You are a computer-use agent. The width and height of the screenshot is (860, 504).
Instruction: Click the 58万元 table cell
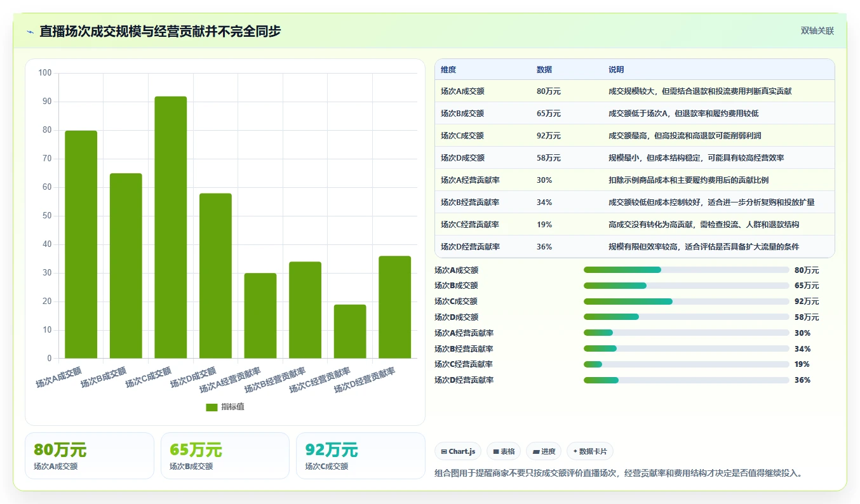coord(549,158)
